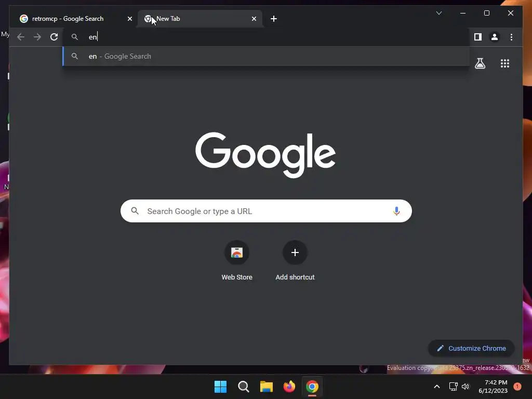Open network status tray icon
The image size is (532, 399).
(453, 387)
